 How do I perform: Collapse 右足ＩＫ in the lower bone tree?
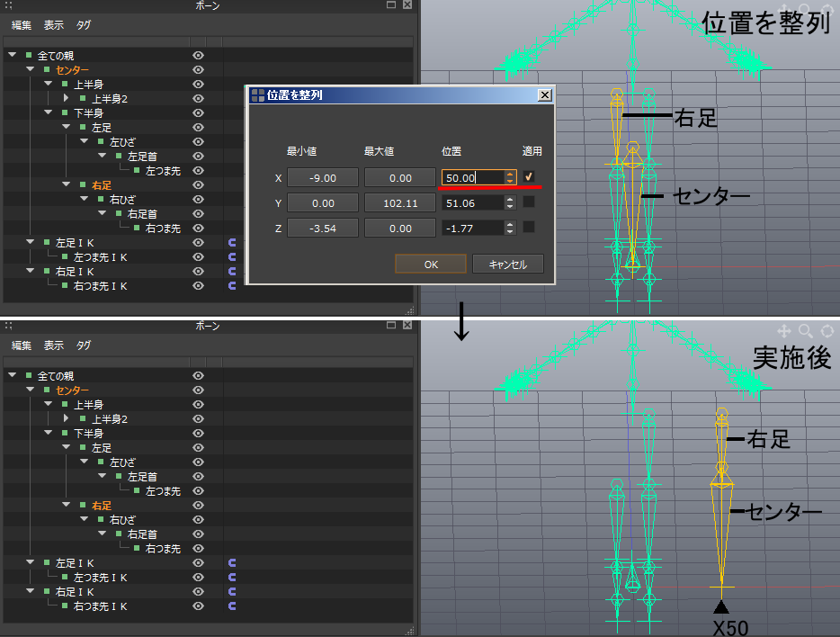[31, 591]
